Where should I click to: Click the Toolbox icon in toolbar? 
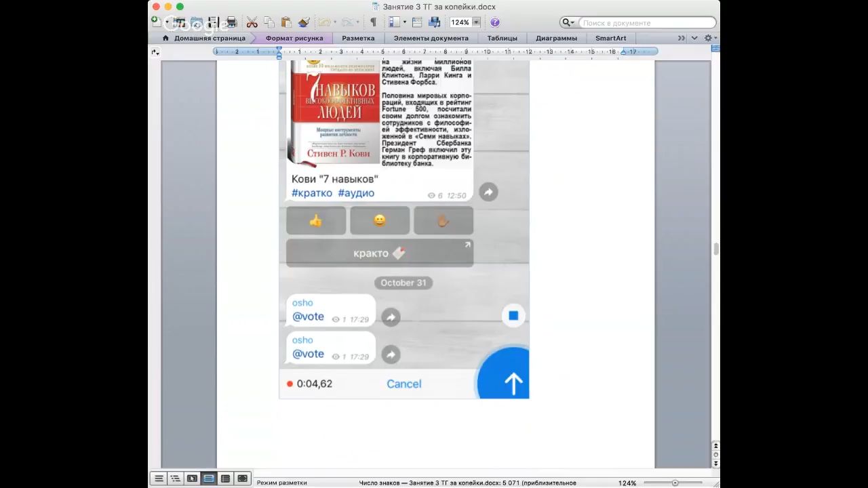pyautogui.click(x=417, y=22)
